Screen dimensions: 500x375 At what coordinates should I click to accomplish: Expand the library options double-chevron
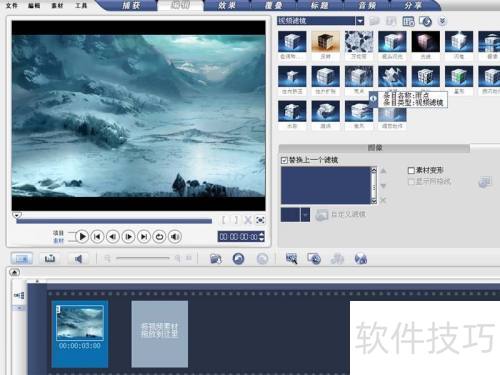point(442,21)
